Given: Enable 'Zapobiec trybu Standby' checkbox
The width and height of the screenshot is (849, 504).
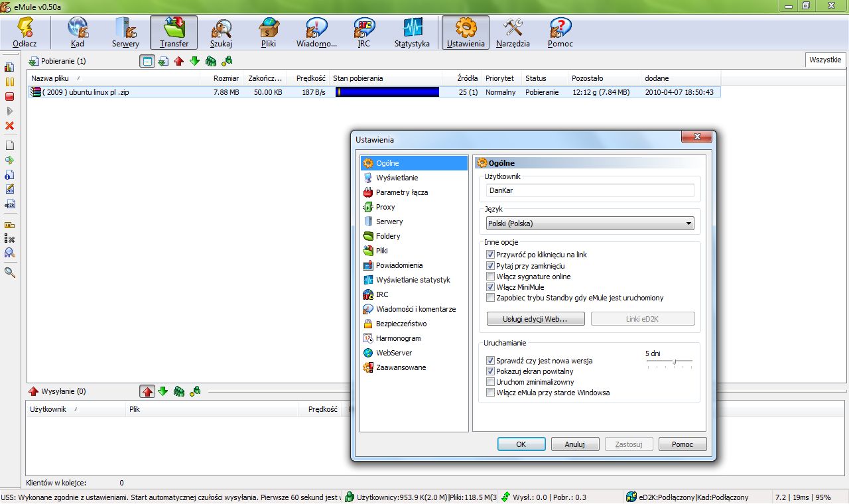Looking at the screenshot, I should click(490, 298).
